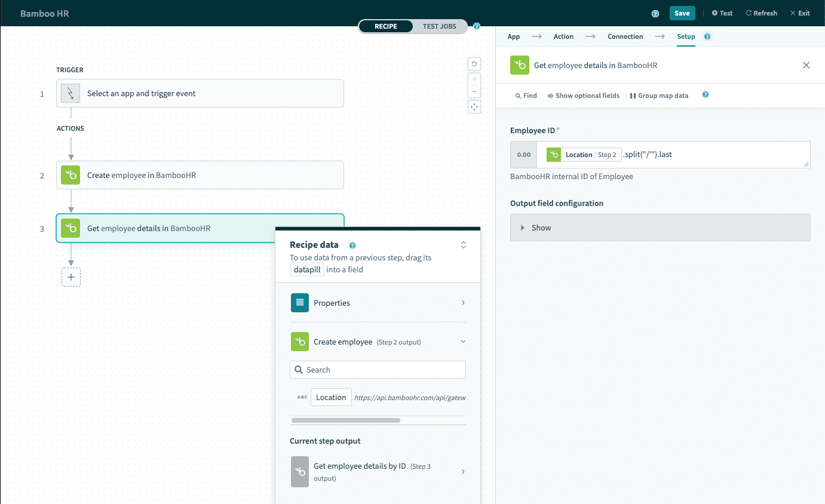Click the BambooHR icon on Create employee step

(70, 176)
